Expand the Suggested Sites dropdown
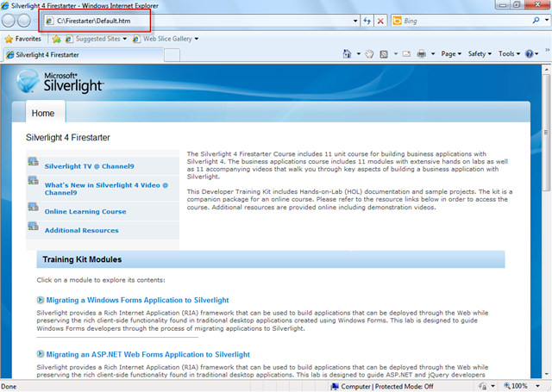552x392 pixels. [x=124, y=39]
